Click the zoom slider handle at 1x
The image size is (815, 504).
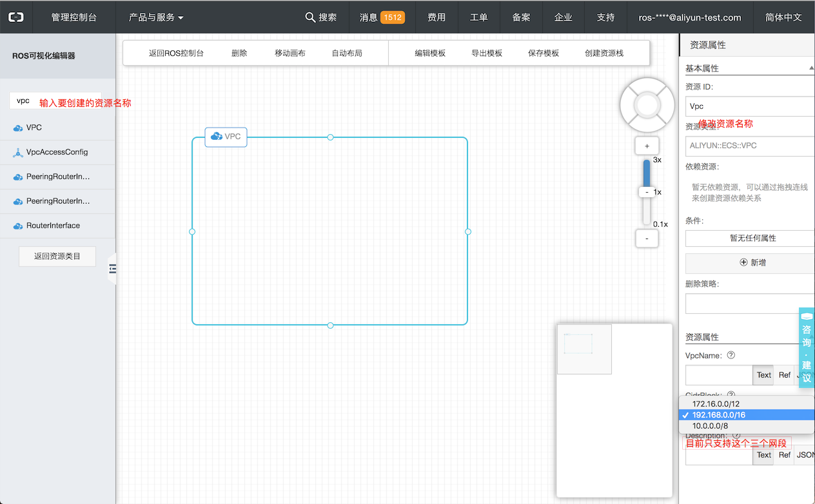(647, 192)
